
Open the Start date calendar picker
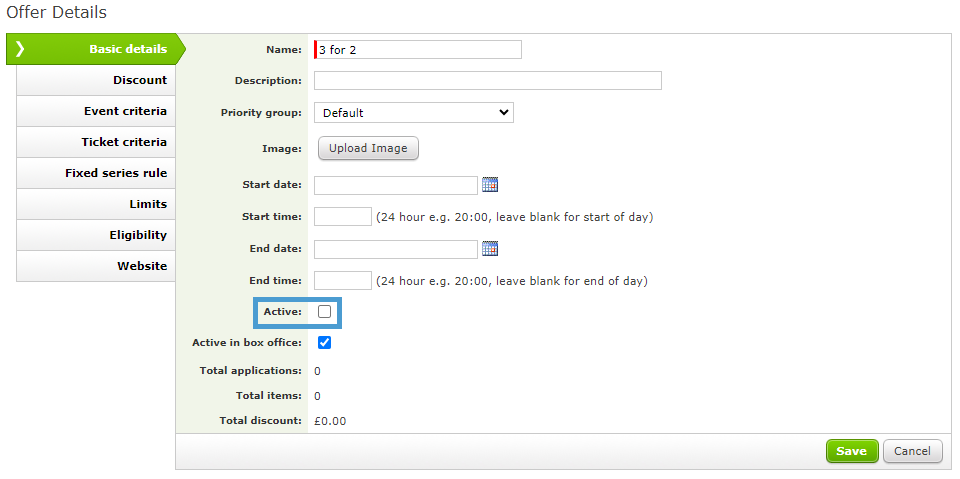[x=490, y=184]
